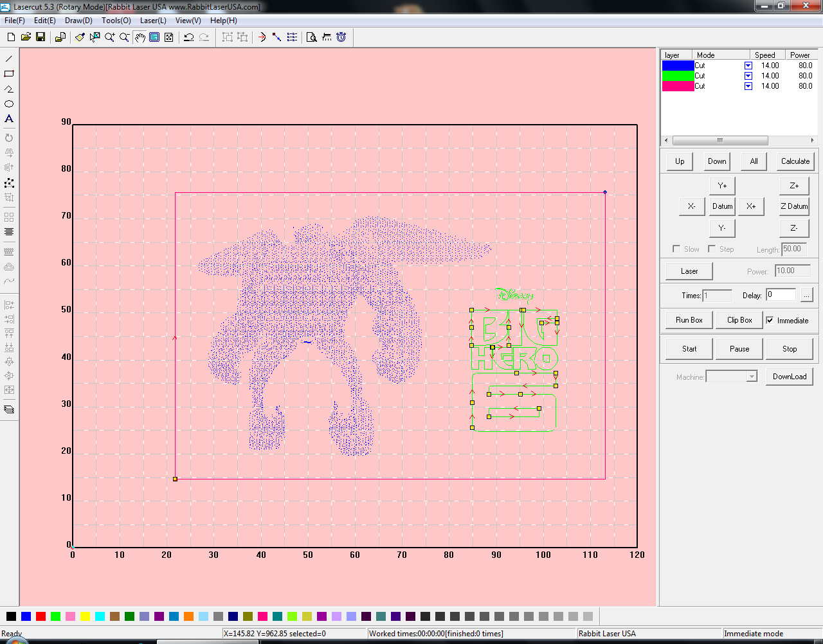823x644 pixels.
Task: Click the Calculate button
Action: tap(795, 161)
